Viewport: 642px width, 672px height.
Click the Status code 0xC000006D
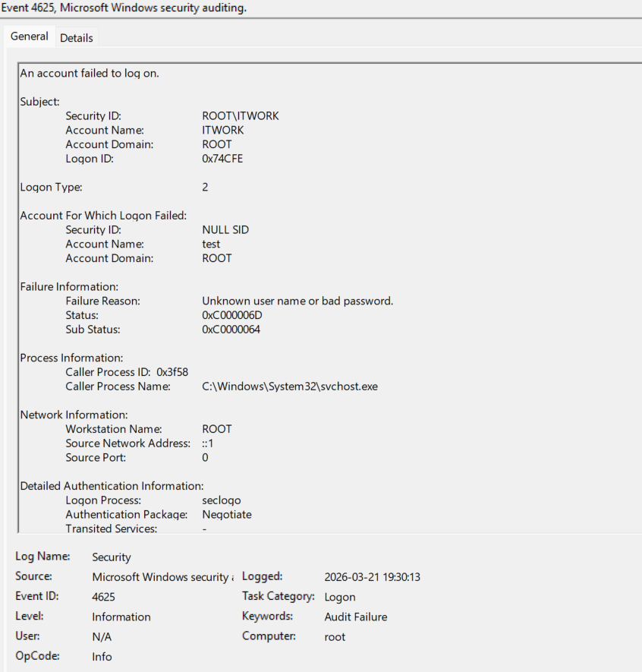232,315
